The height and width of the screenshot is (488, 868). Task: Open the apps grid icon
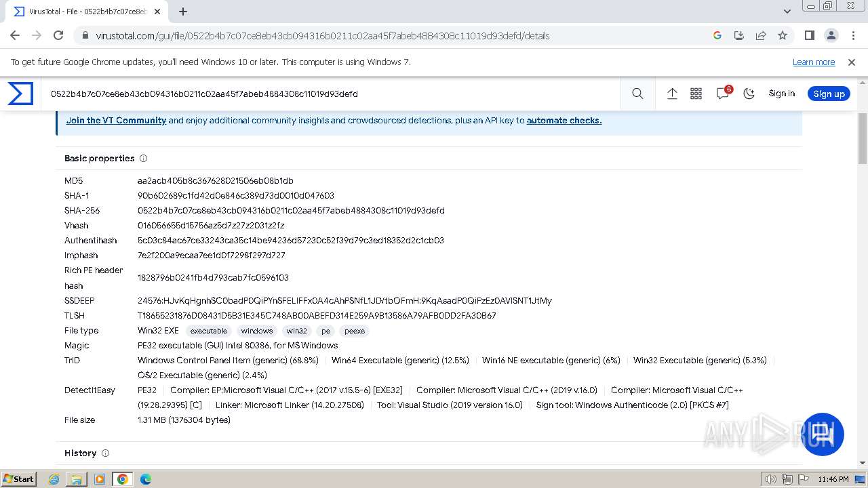click(696, 94)
